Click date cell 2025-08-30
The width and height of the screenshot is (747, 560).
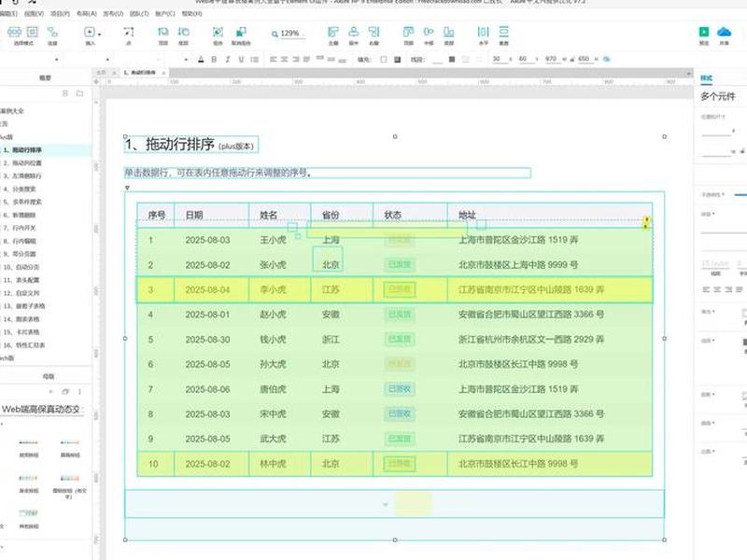(x=207, y=340)
